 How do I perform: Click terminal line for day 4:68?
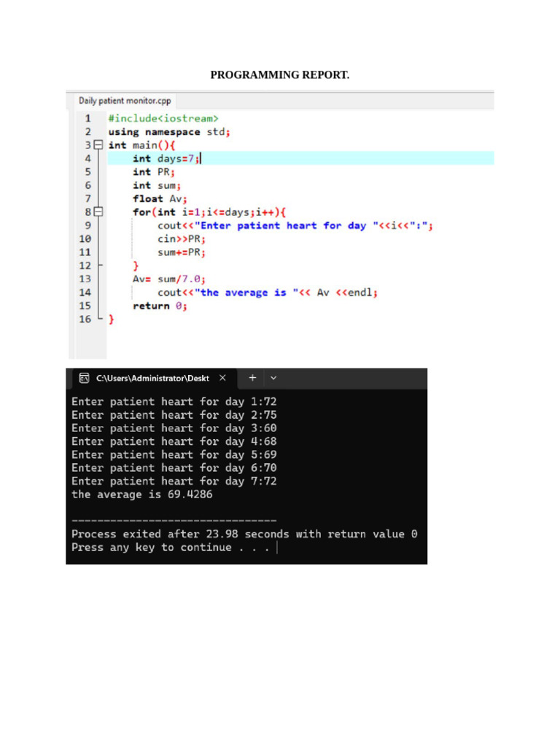[x=174, y=441]
